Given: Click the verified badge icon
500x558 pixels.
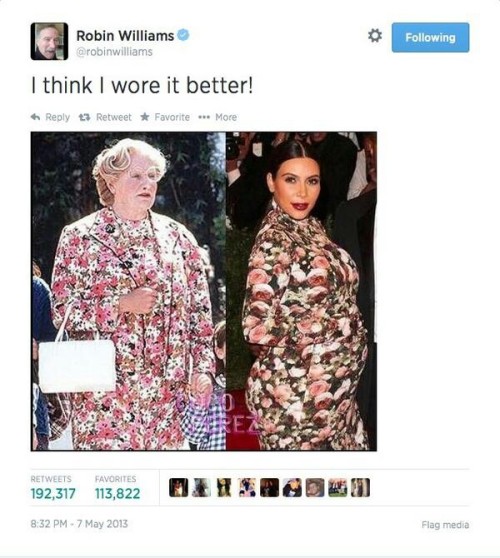Looking at the screenshot, I should point(183,35).
